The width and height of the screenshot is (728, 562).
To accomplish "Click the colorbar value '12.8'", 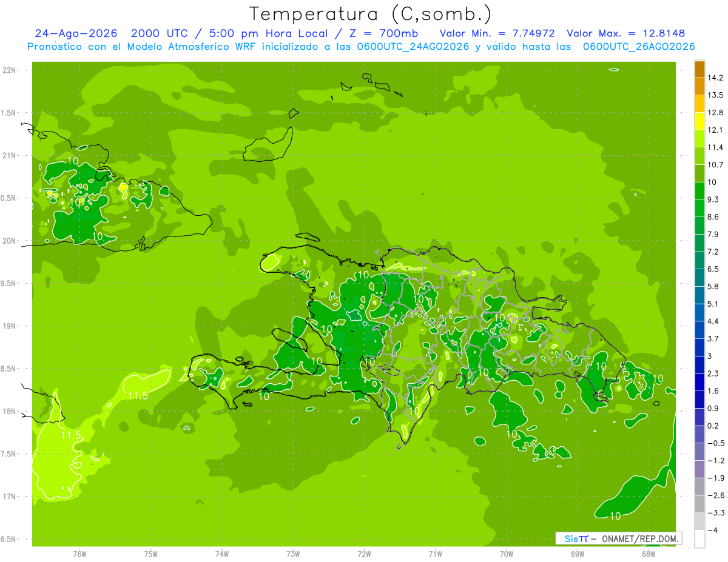I will pyautogui.click(x=715, y=113).
